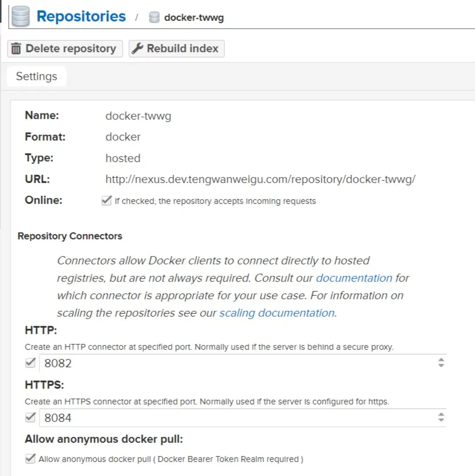
Task: Click the repository URL text
Action: coord(260,179)
